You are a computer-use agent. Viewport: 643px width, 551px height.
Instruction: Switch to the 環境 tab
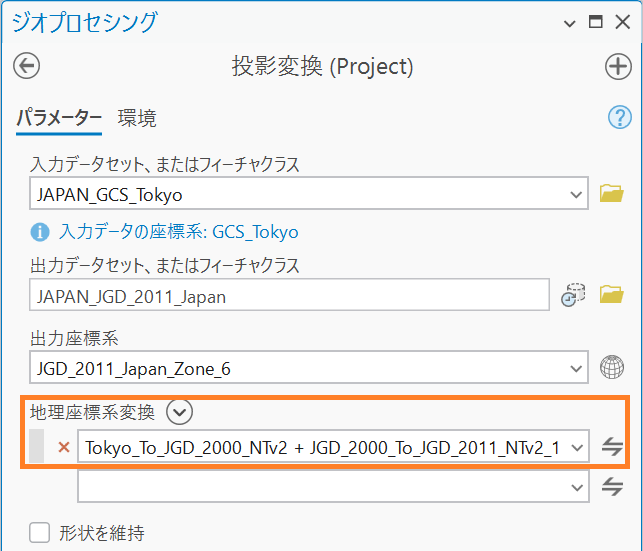click(x=137, y=118)
